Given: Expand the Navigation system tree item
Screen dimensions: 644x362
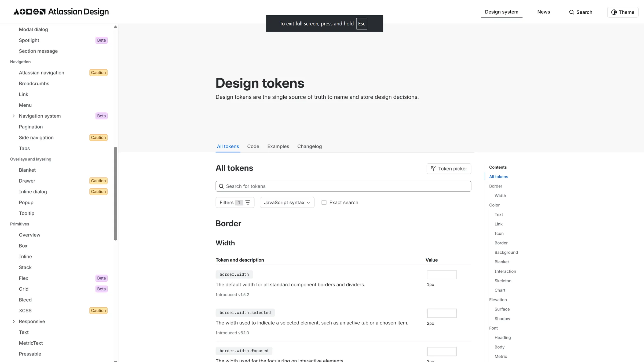Looking at the screenshot, I should 14,116.
